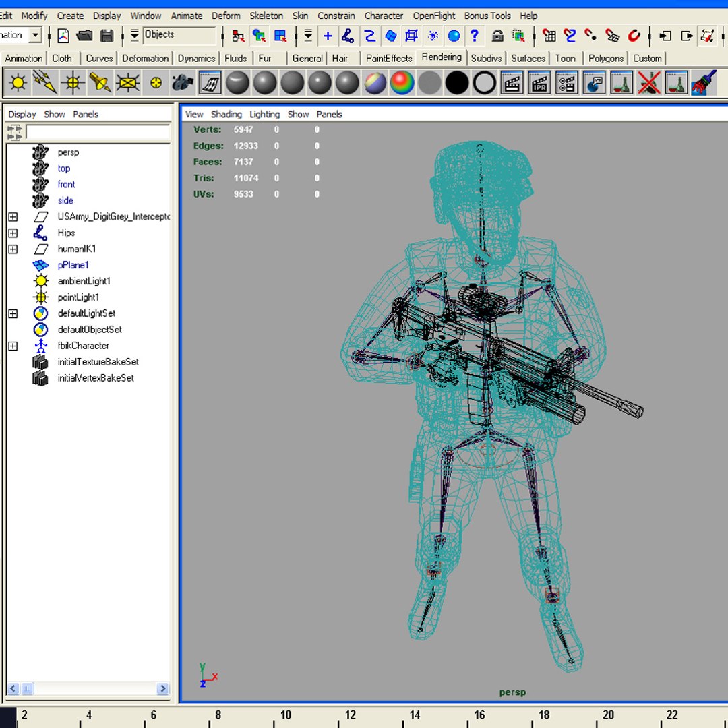The image size is (728, 728).
Task: Expand the USArmy_DigitGrey_Intercepto node
Action: click(13, 217)
